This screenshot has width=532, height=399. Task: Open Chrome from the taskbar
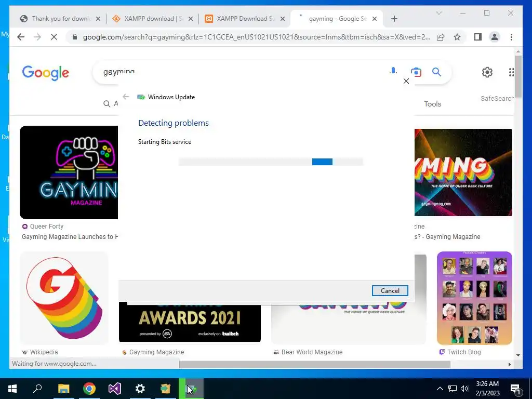(x=89, y=389)
